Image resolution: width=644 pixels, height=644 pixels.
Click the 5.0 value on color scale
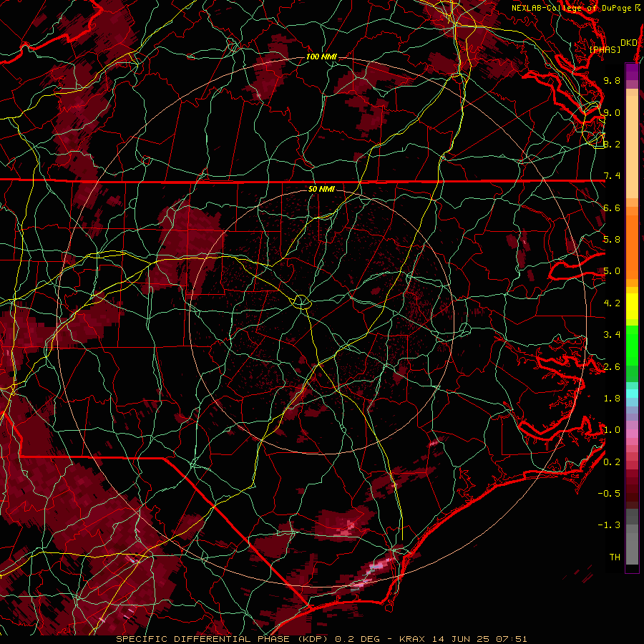click(612, 271)
